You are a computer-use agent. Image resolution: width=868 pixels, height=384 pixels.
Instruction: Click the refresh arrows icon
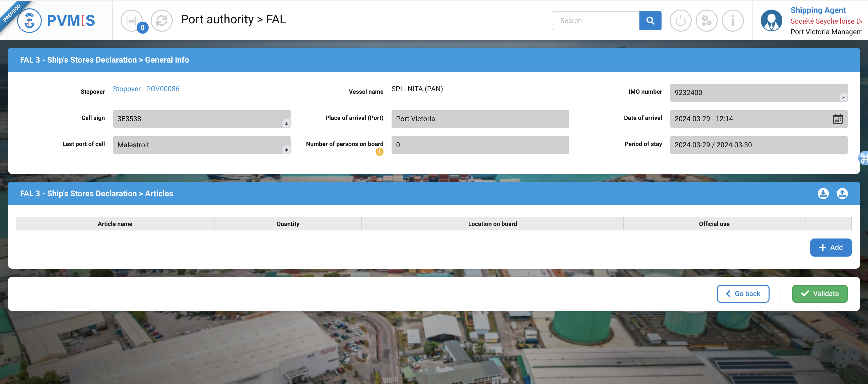161,21
